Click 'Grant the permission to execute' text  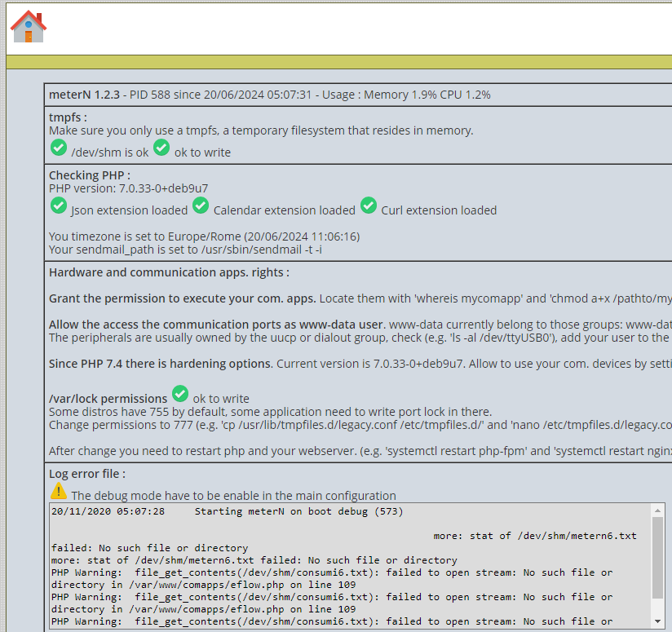(x=182, y=298)
